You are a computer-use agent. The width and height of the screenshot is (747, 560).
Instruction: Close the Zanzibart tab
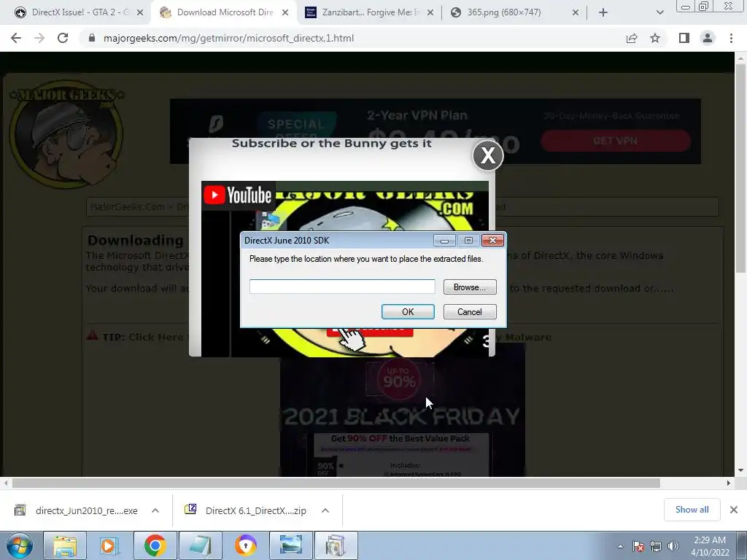[x=430, y=13]
